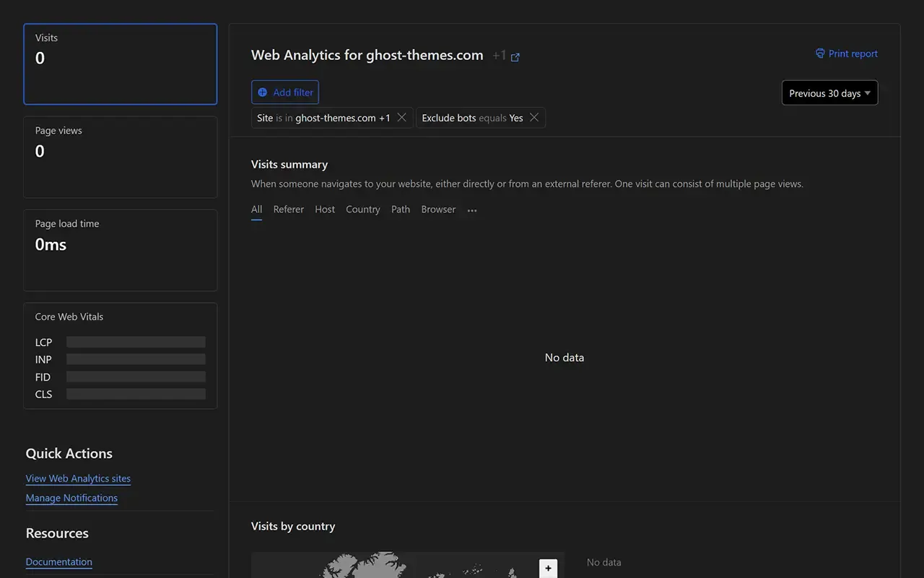Open View Web Analytics sites link
The height and width of the screenshot is (578, 924).
tap(78, 478)
